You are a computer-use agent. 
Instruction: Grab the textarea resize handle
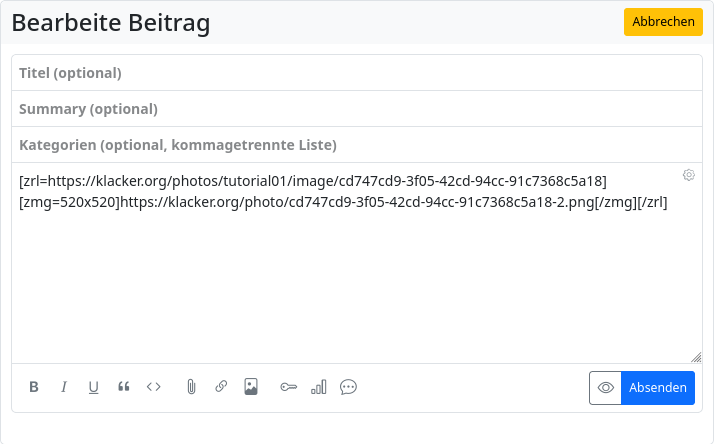(696, 357)
